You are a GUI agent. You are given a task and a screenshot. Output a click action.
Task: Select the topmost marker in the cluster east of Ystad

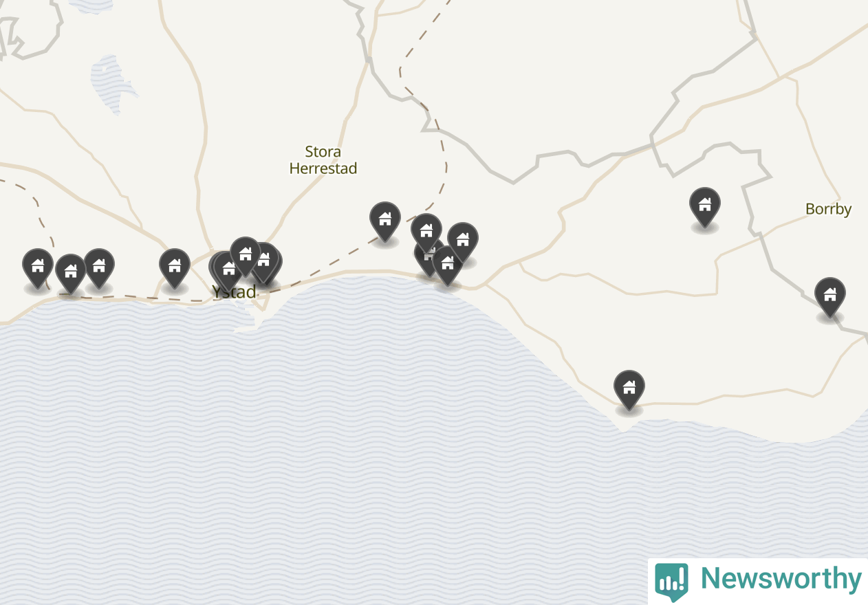point(426,230)
